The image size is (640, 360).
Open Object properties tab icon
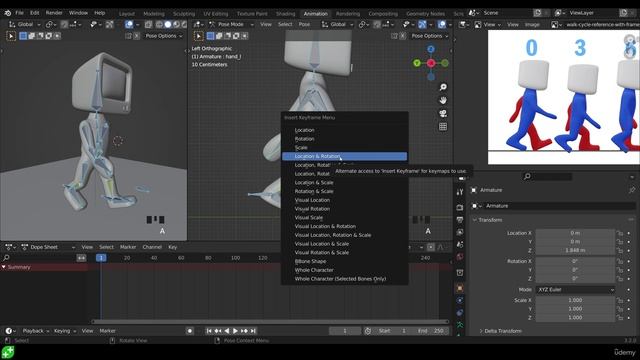click(x=460, y=288)
